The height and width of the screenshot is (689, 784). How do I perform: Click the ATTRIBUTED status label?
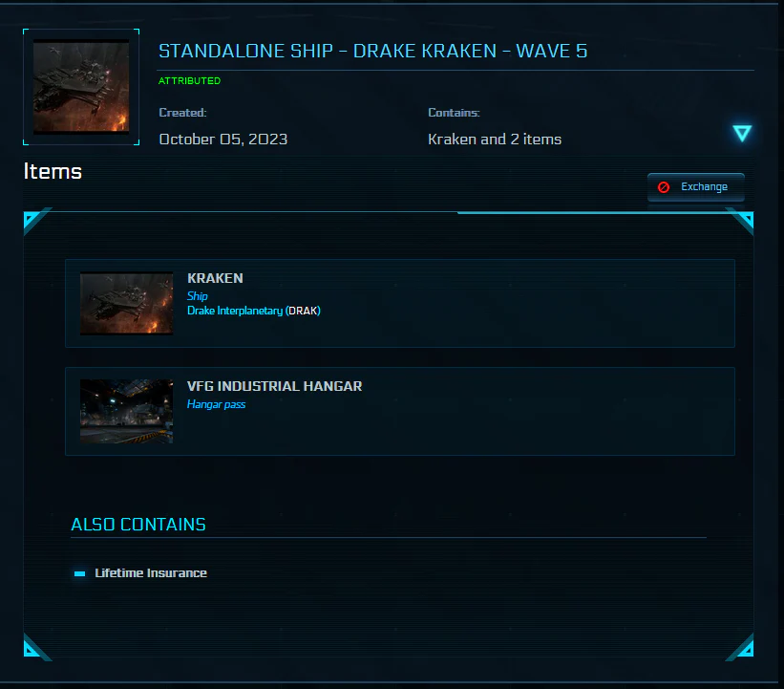point(189,80)
